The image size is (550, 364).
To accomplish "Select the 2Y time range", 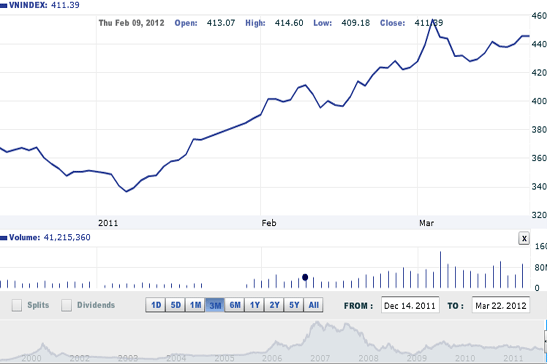I will pyautogui.click(x=274, y=305).
